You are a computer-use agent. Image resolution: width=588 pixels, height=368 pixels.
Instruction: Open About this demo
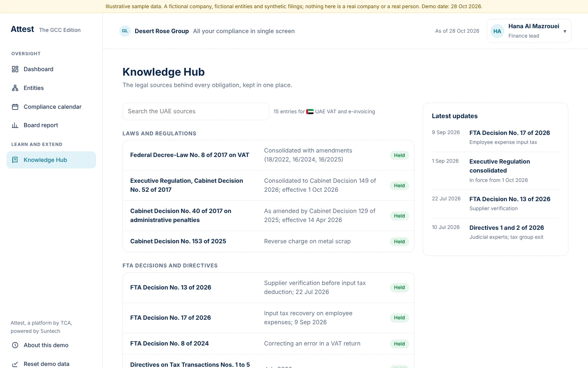pyautogui.click(x=51, y=345)
